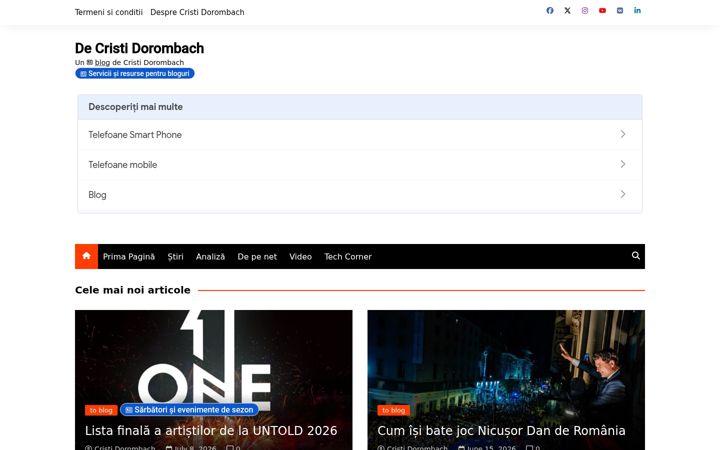Open the LinkedIn social icon
Image resolution: width=720 pixels, height=450 pixels.
point(637,11)
